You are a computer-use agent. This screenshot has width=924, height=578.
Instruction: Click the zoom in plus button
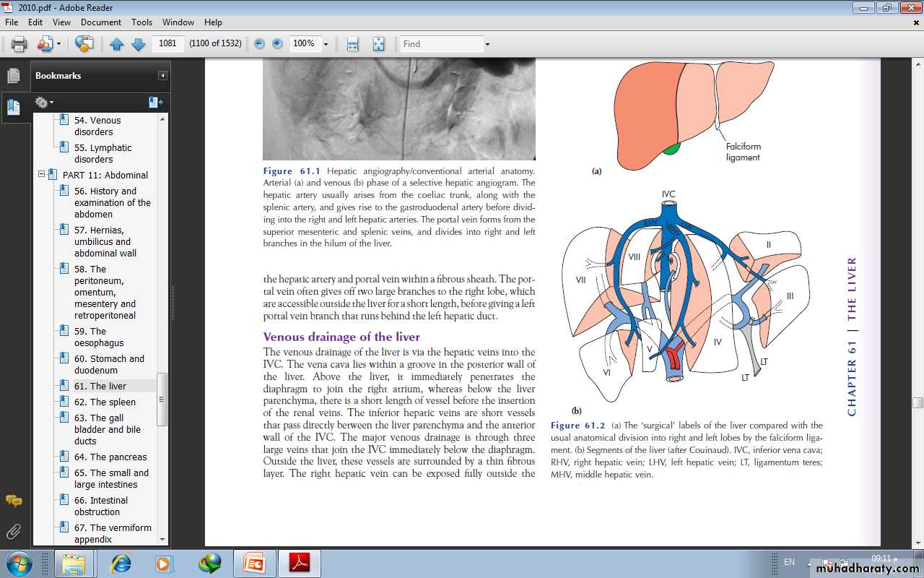tap(277, 44)
